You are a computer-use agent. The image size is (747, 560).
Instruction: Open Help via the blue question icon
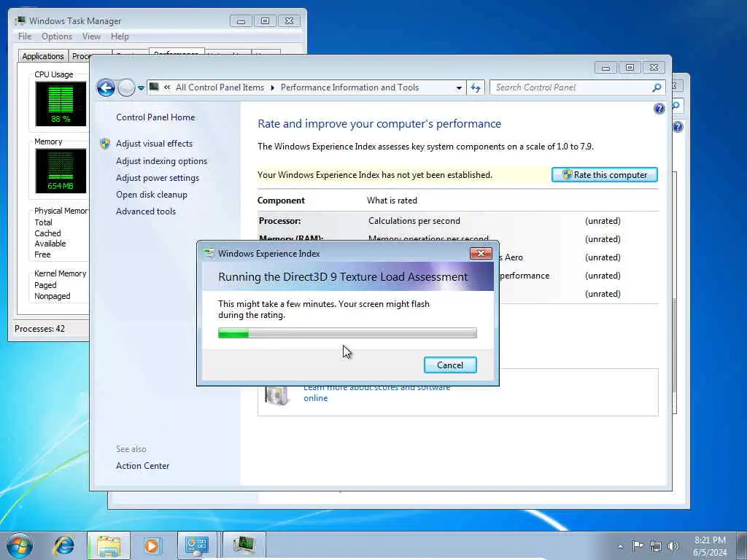pyautogui.click(x=659, y=109)
